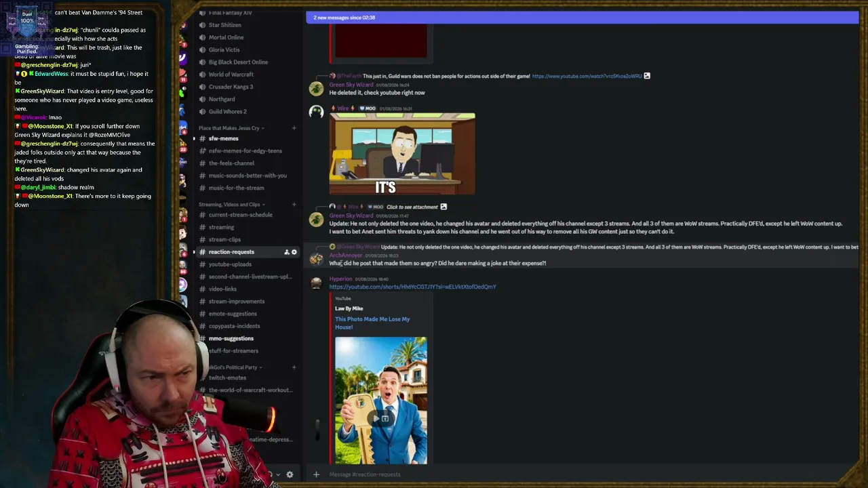Click the plus attachment button beside message box

pyautogui.click(x=316, y=474)
